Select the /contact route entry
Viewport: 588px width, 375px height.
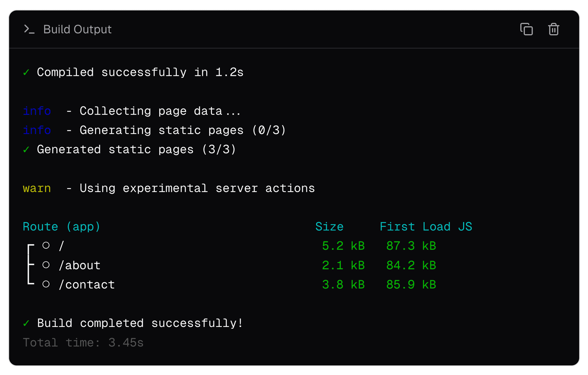click(87, 284)
